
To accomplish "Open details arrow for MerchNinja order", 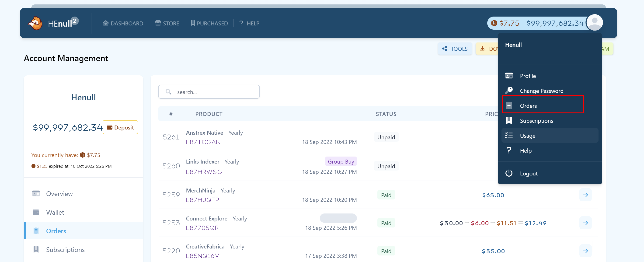I will pos(585,195).
